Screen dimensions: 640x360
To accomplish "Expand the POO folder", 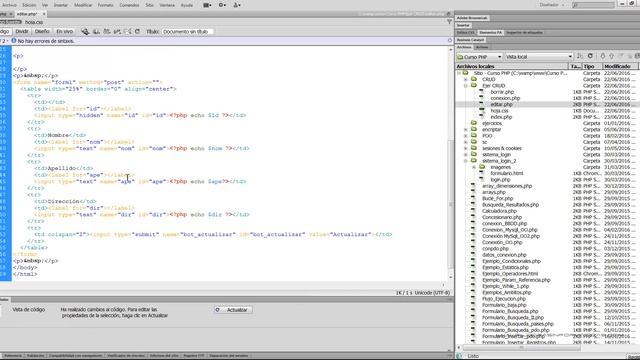I will pyautogui.click(x=466, y=136).
